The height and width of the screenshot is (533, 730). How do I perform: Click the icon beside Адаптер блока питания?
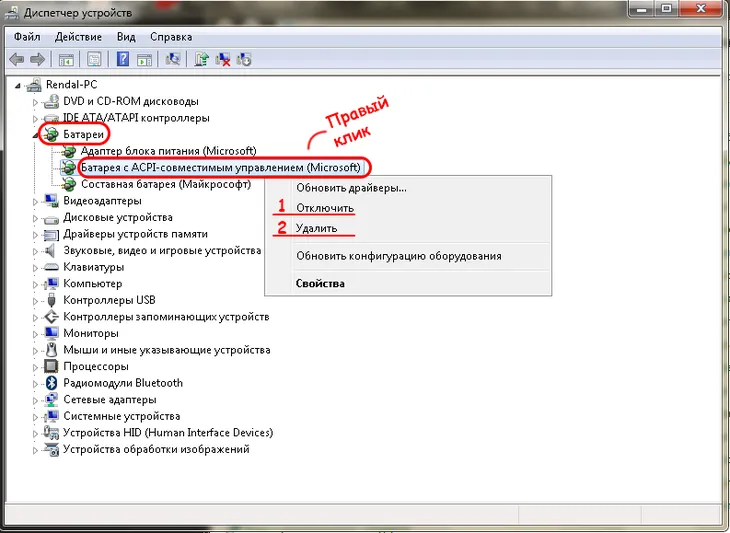pyautogui.click(x=69, y=151)
